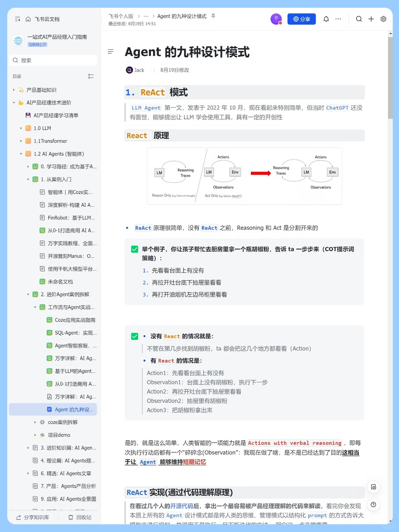
Task: Click the 回收站 button
Action: [x=80, y=518]
